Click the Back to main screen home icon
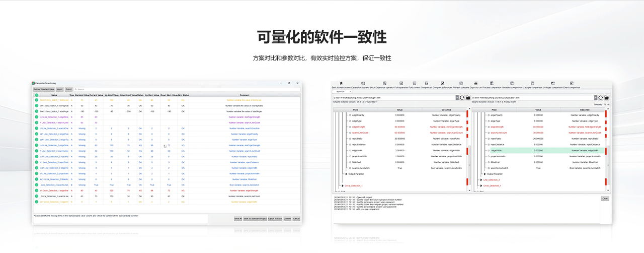The image size is (644, 253). tap(341, 83)
